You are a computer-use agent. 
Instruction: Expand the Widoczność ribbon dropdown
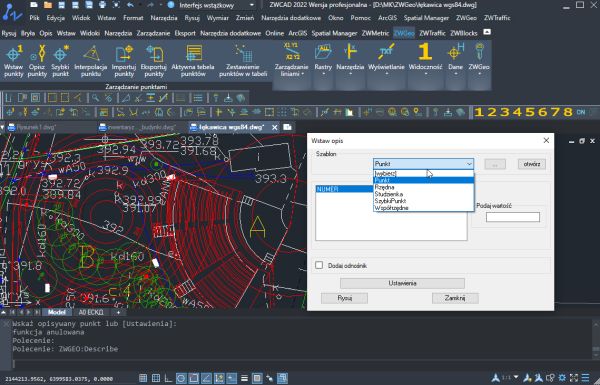pyautogui.click(x=425, y=70)
